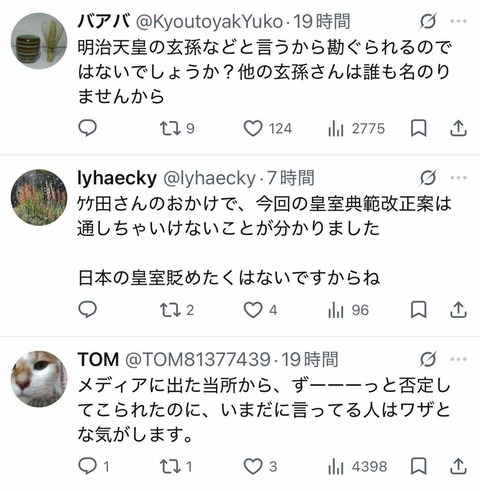Screen dimensions: 480x491
Task: Open more options menu on バアバ's tweet
Action: [458, 21]
